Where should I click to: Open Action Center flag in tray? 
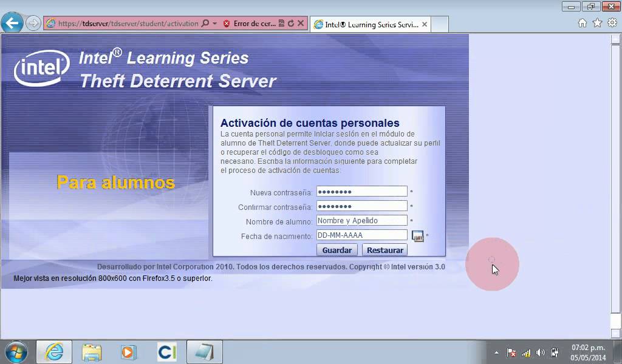[511, 352]
